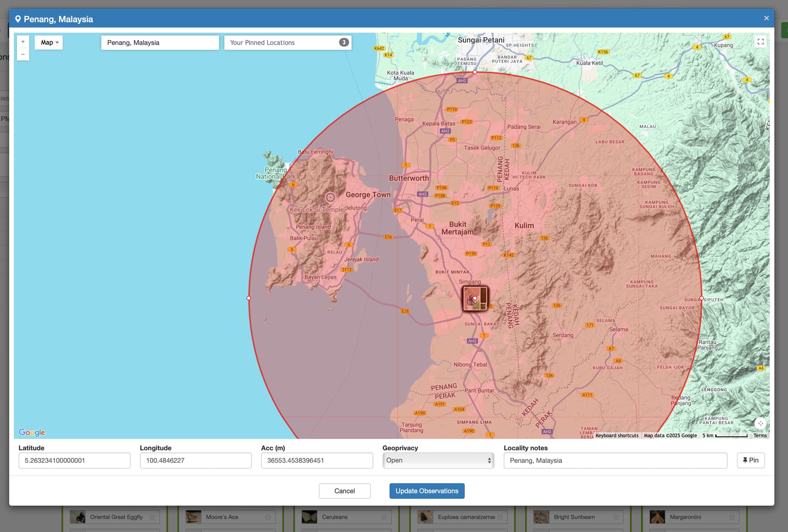
Task: Click the Kek Lok Si Temple landmark icon
Action: [x=330, y=197]
